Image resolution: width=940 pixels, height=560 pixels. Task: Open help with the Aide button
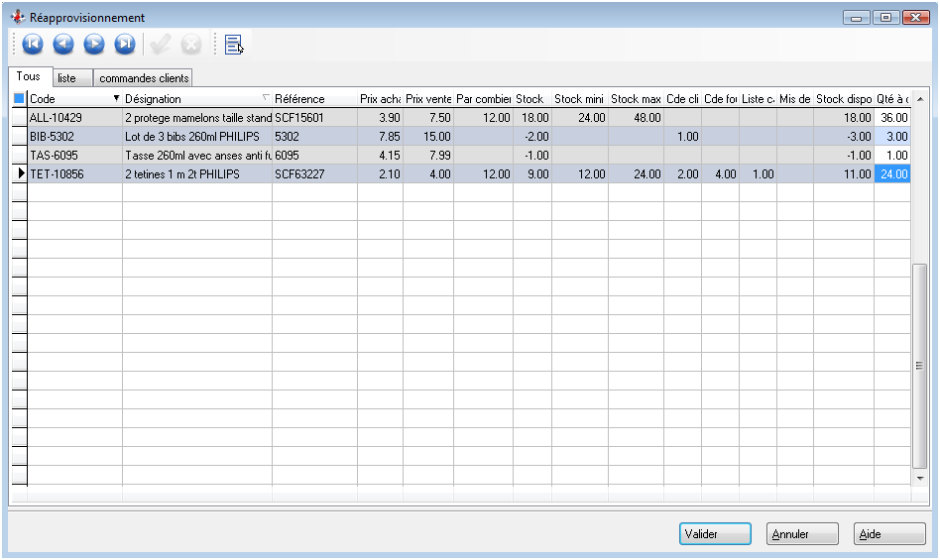point(888,534)
